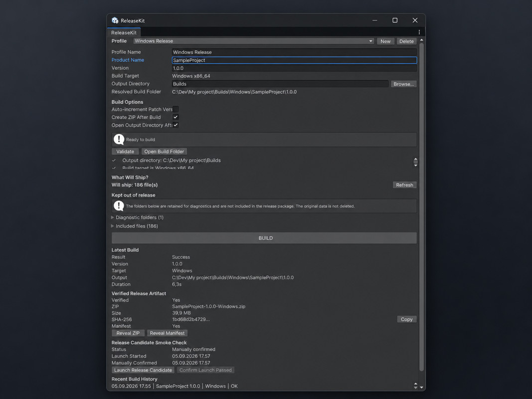Click Reveal Manifest button

click(167, 333)
